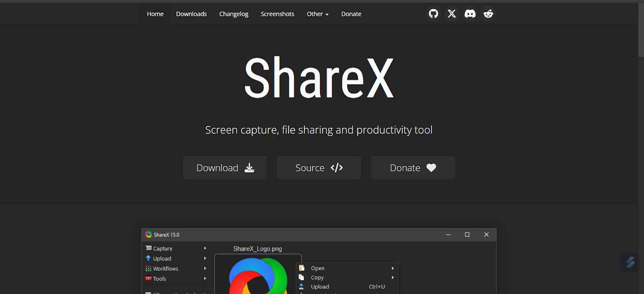This screenshot has height=294, width=644.
Task: Click the Download text on the hero button
Action: tap(217, 168)
